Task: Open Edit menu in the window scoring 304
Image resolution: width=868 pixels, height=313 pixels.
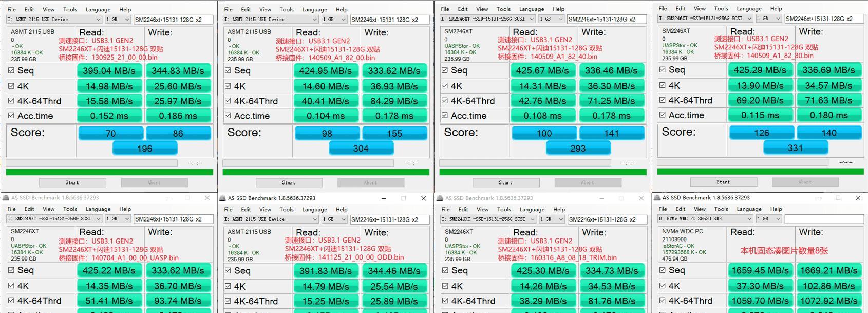Action: [246, 9]
